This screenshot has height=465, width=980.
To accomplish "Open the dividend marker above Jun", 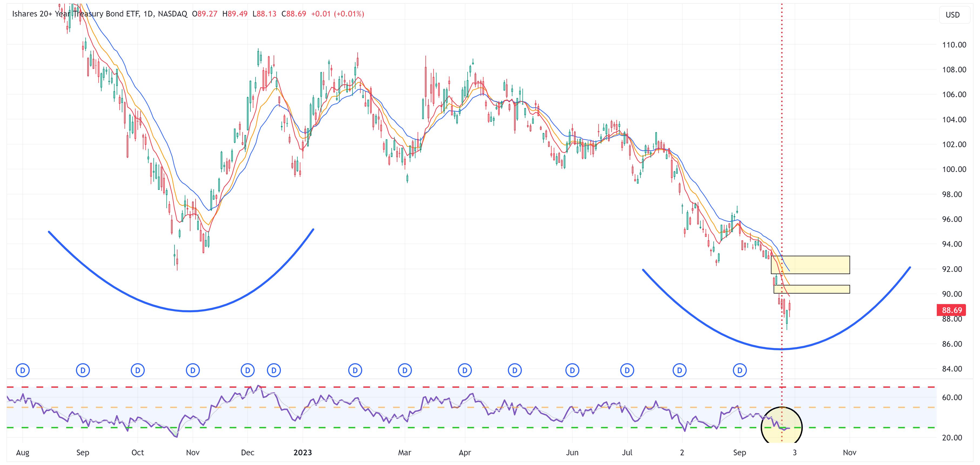I will (572, 370).
